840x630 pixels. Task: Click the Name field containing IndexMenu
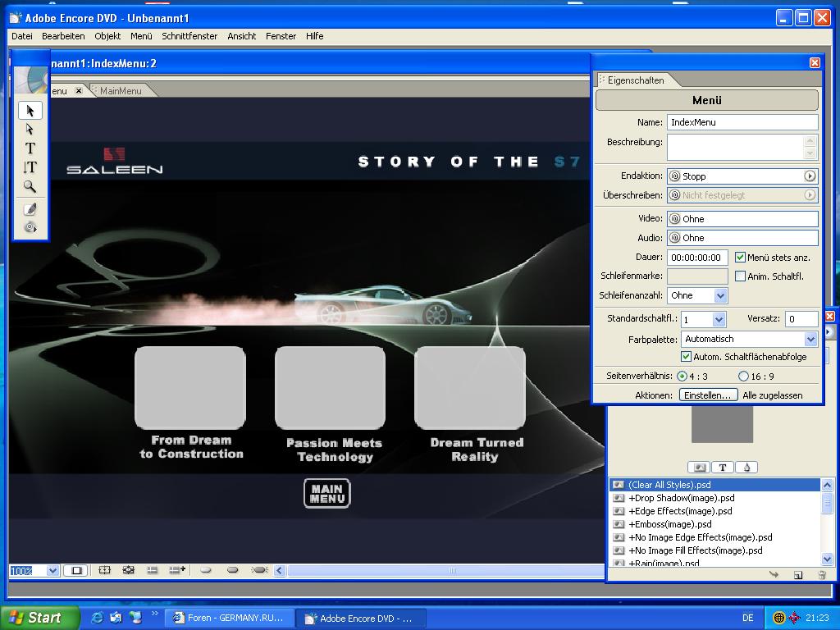(742, 122)
